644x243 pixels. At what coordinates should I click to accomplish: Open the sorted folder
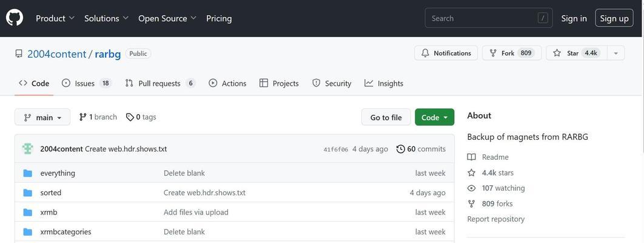click(x=50, y=193)
